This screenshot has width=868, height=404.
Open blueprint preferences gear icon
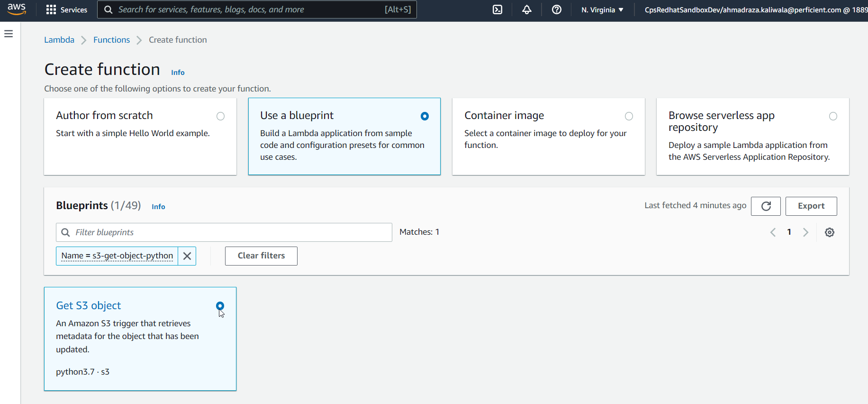click(x=829, y=232)
